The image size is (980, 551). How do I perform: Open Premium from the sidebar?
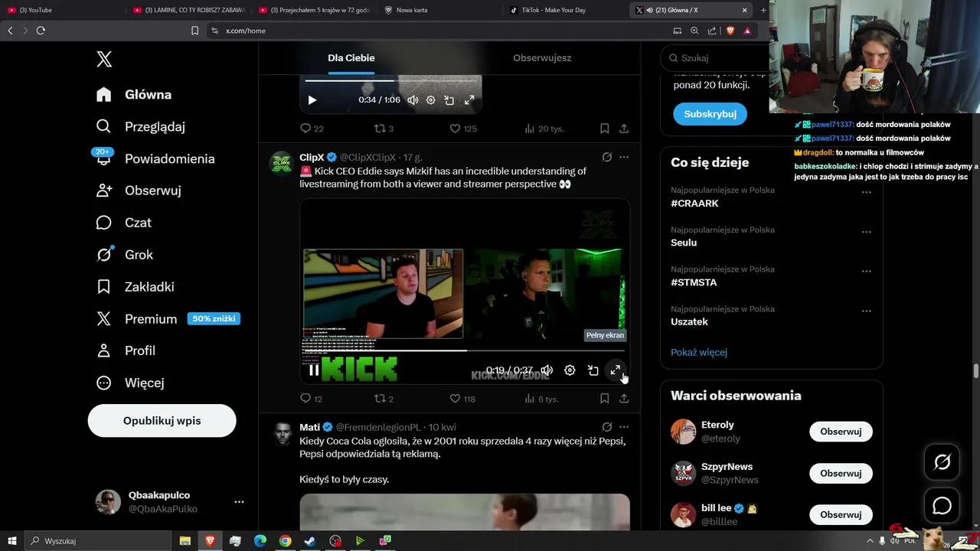168,319
